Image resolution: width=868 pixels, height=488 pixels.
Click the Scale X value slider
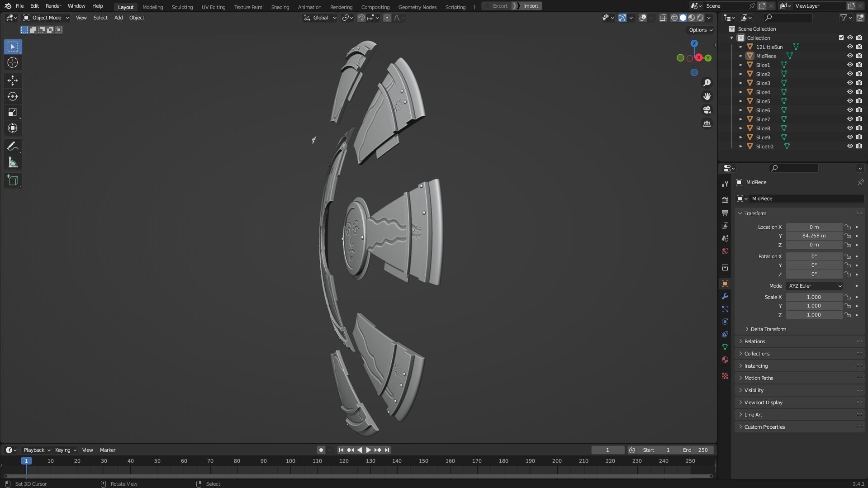click(x=814, y=297)
